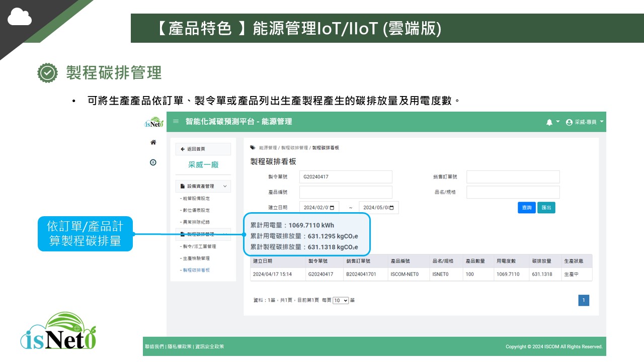This screenshot has width=644, height=362.
Task: Expand the notification bell dropdown caret
Action: pos(557,122)
